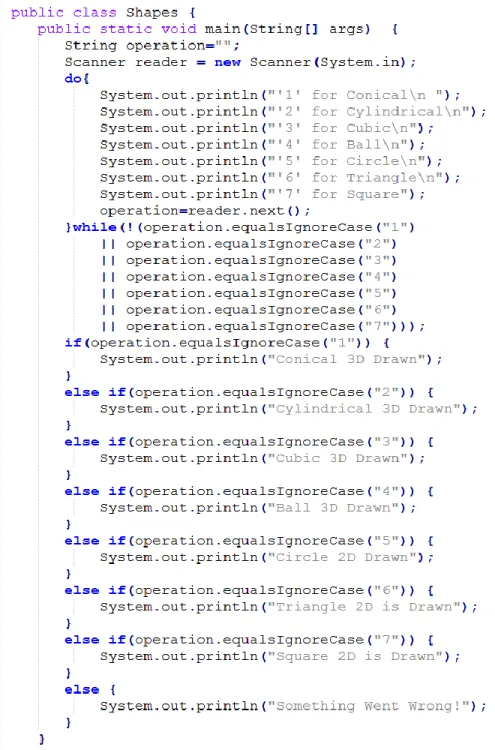Screen dimensions: 495x750
Task: Click the println "Cylindrical 3D Drawn" line
Action: (x=288, y=409)
